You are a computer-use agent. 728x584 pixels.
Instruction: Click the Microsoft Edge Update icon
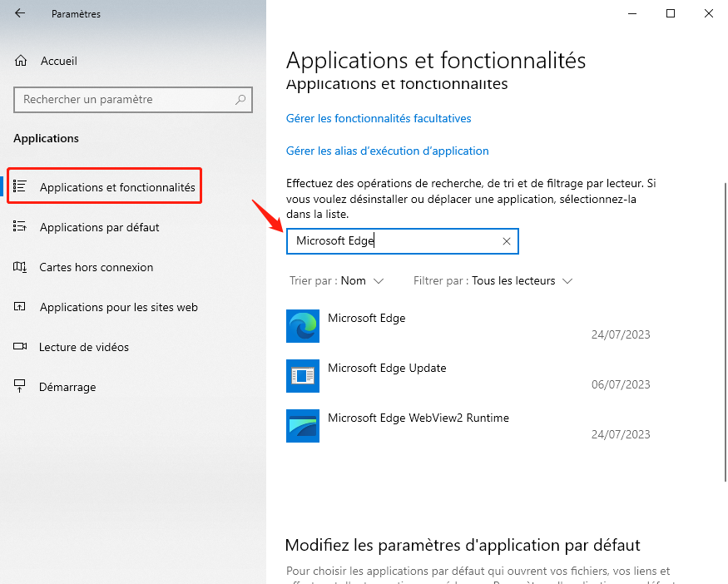[x=302, y=375]
